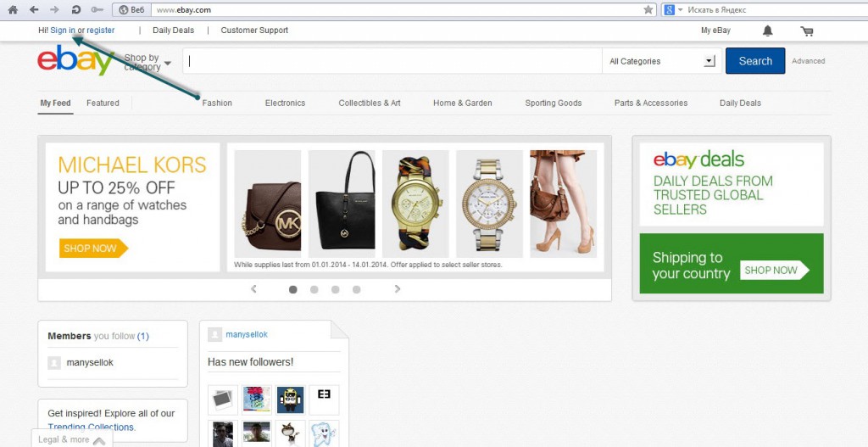This screenshot has width=868, height=447.
Task: Open the Electronics category menu
Action: 285,103
